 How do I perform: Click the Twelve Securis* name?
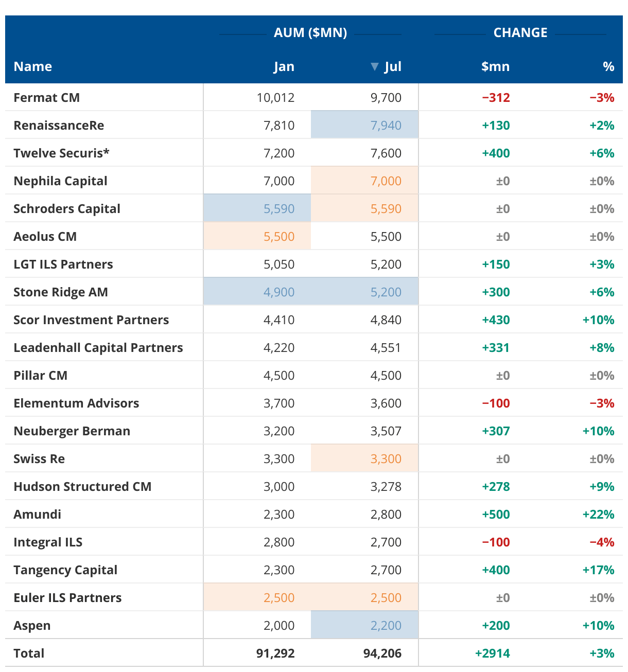[61, 153]
